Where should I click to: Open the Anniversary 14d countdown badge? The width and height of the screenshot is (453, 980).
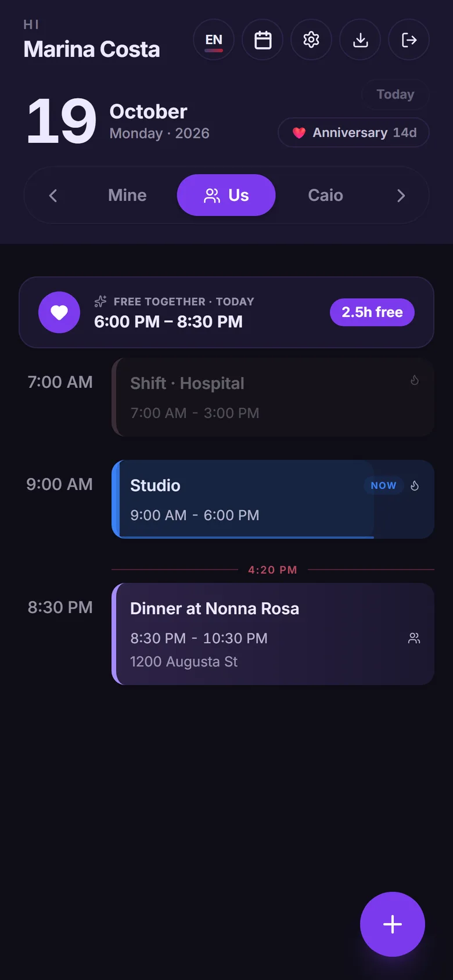click(x=354, y=132)
